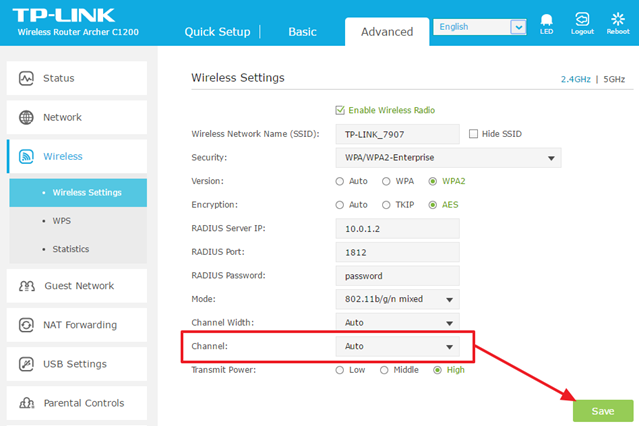The height and width of the screenshot is (426, 639).
Task: Click the Guest Network people icon
Action: (27, 286)
